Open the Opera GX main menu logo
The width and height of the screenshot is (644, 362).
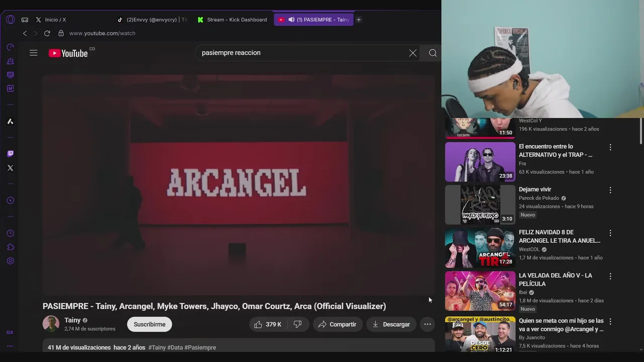pyautogui.click(x=10, y=20)
